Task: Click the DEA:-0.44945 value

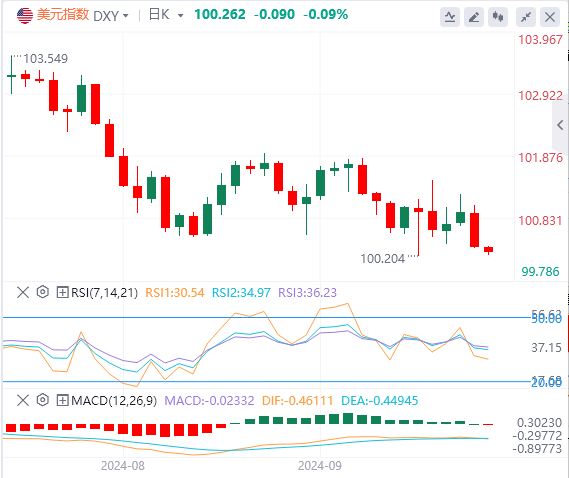Action: coord(380,401)
